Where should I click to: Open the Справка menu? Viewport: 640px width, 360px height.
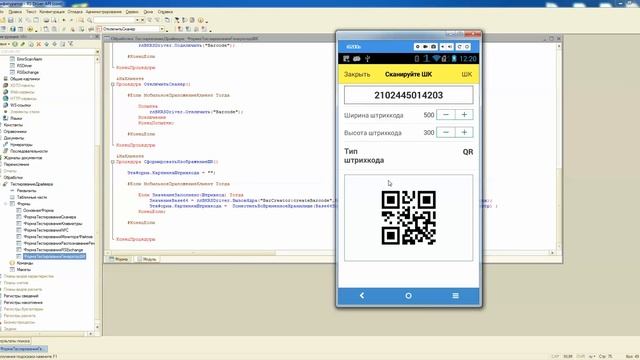point(165,12)
